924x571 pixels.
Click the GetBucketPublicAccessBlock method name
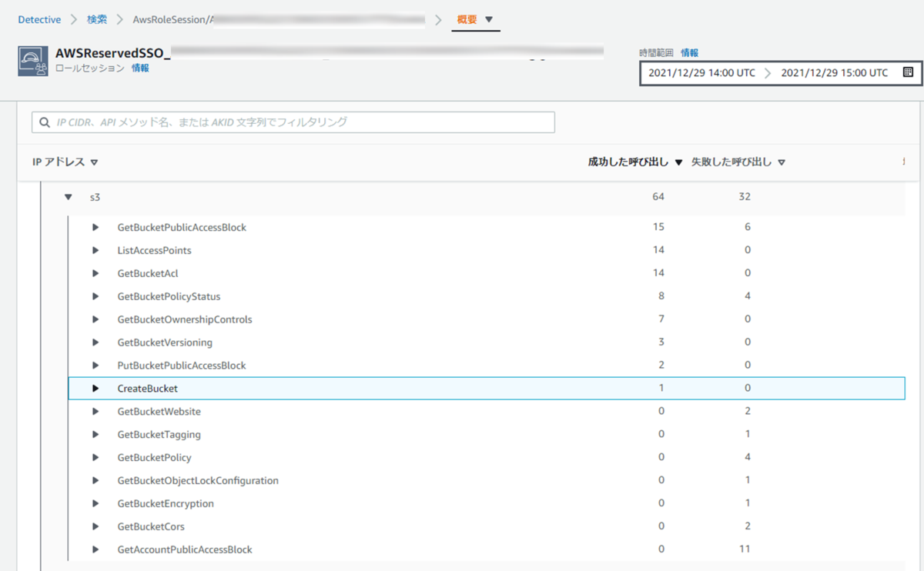182,227
